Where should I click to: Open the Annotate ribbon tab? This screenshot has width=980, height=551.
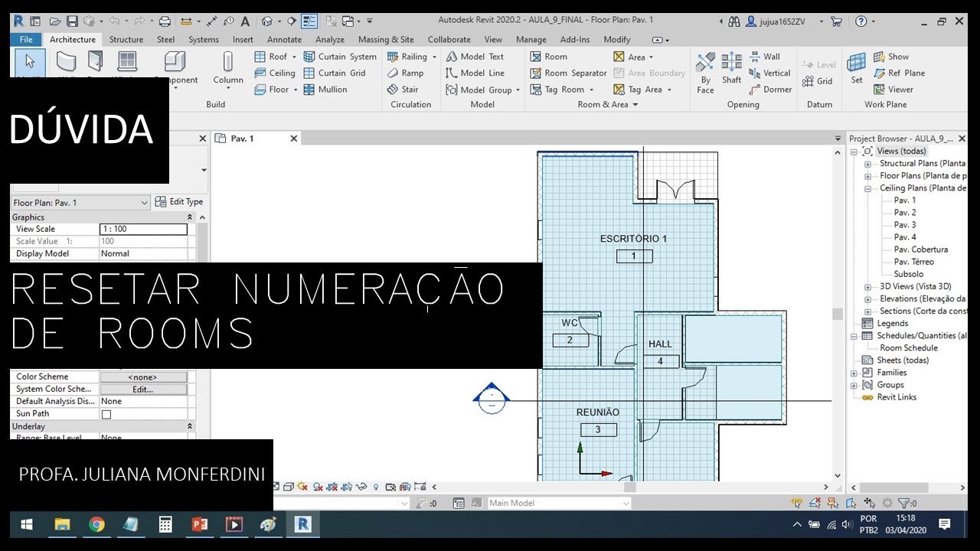284,40
